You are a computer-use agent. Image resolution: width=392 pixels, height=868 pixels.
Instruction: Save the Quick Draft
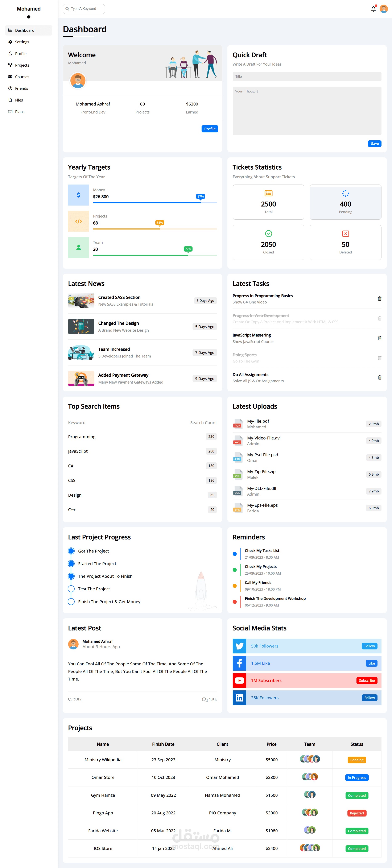[x=374, y=143]
